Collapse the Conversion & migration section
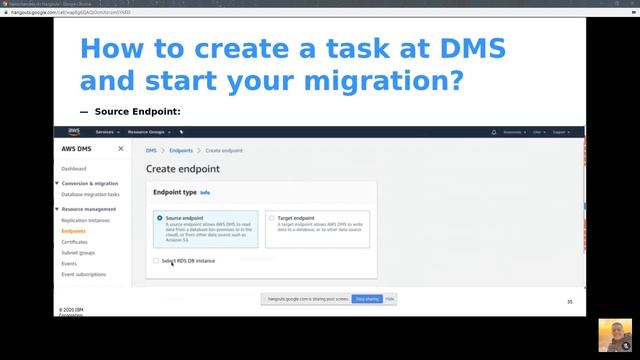Viewport: 640px width, 360px height. pos(57,183)
